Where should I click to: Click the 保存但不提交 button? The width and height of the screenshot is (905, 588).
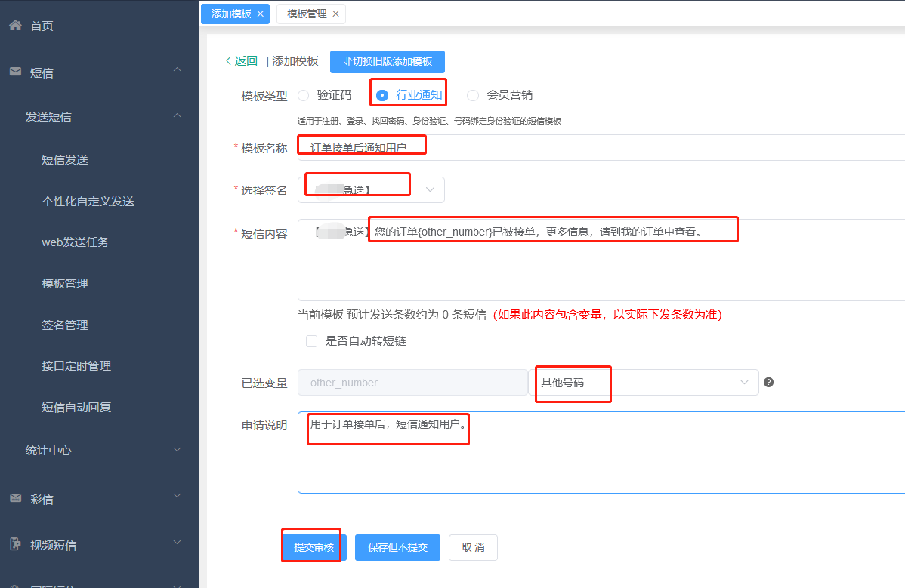click(x=397, y=547)
